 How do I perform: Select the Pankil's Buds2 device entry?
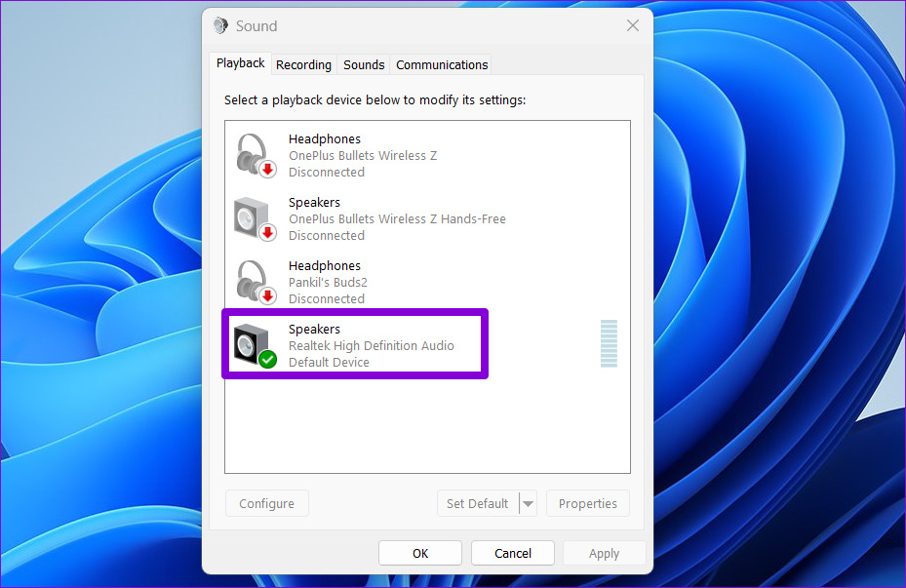click(390, 281)
